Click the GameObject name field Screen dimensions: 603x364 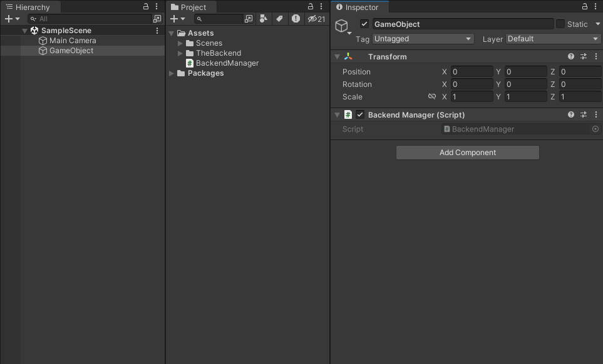(463, 24)
